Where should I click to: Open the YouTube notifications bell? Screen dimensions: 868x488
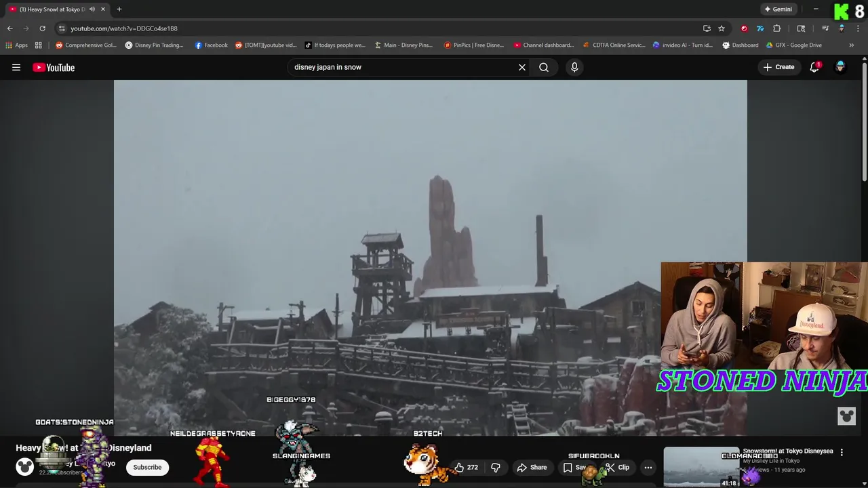tap(814, 67)
